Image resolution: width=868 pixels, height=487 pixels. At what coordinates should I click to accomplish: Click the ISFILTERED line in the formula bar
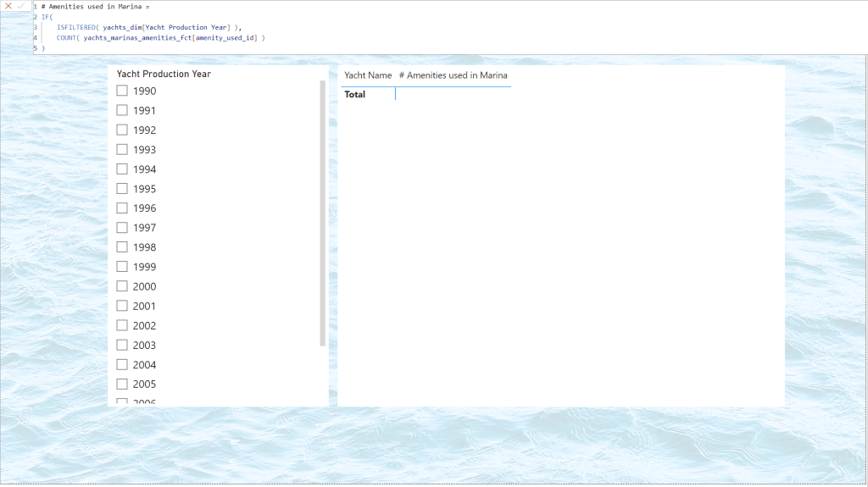[x=148, y=27]
